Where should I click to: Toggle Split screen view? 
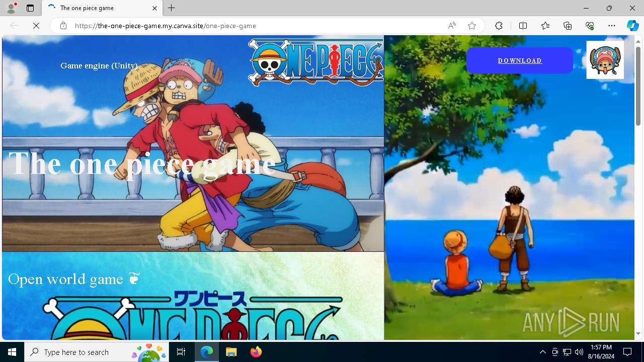pyautogui.click(x=523, y=26)
